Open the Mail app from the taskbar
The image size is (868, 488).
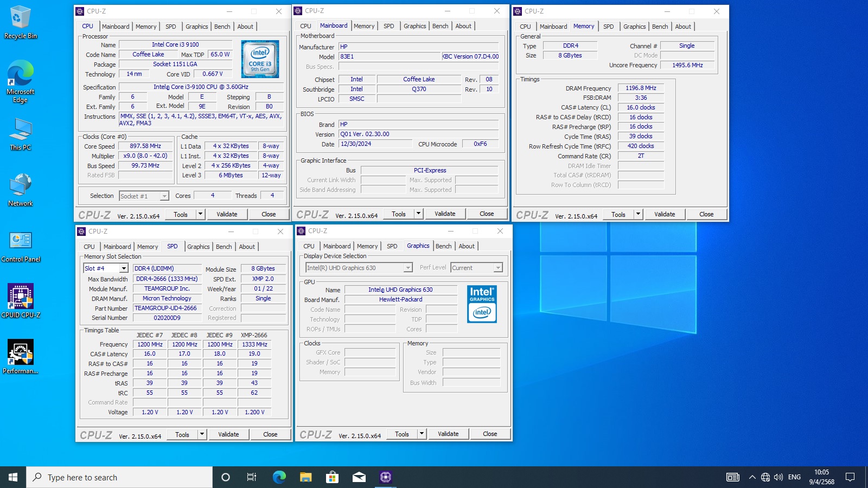tap(359, 477)
